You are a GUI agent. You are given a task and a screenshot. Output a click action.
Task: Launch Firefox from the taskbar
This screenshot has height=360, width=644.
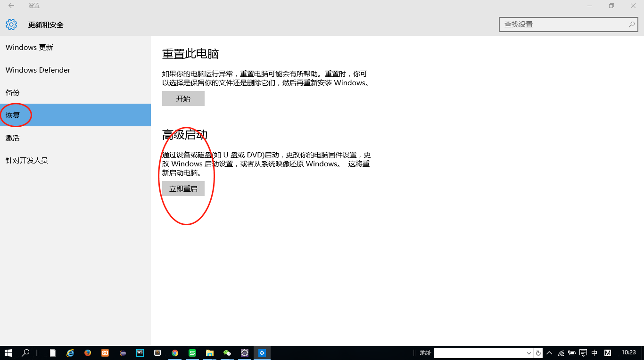pyautogui.click(x=88, y=352)
